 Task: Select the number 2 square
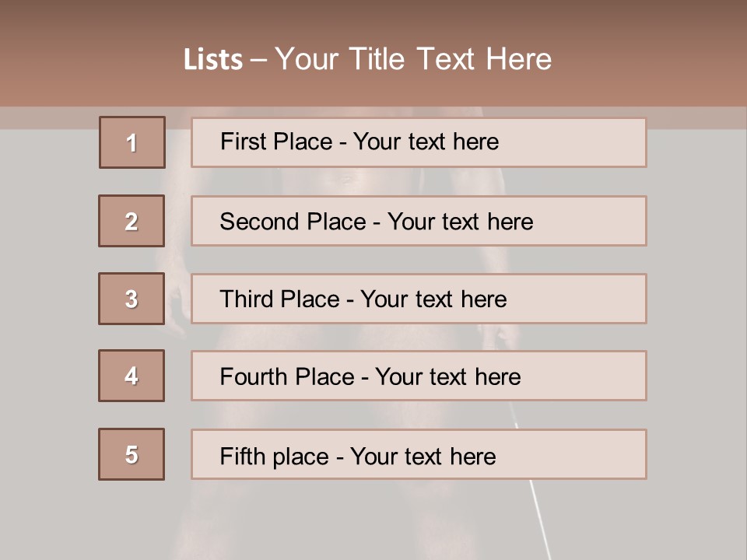(132, 221)
